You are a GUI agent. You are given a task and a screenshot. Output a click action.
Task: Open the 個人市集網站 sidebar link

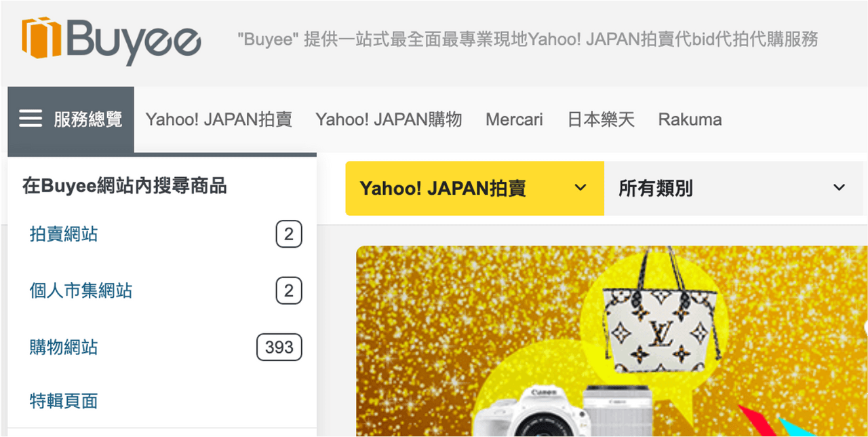pos(80,290)
